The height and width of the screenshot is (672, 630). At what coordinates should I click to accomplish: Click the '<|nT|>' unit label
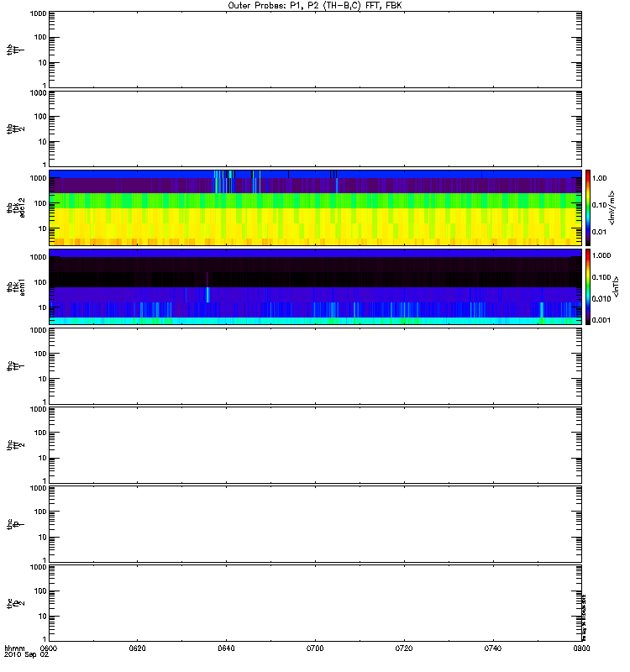616,286
